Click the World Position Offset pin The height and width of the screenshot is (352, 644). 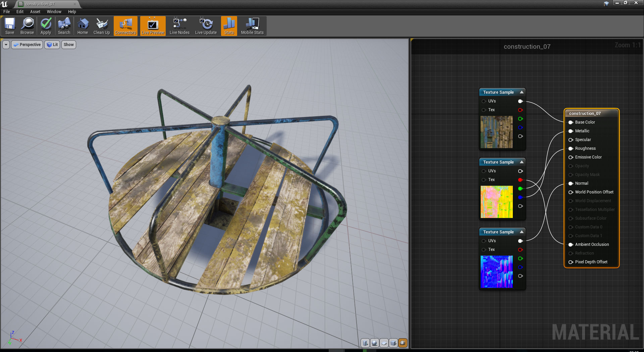coord(571,192)
